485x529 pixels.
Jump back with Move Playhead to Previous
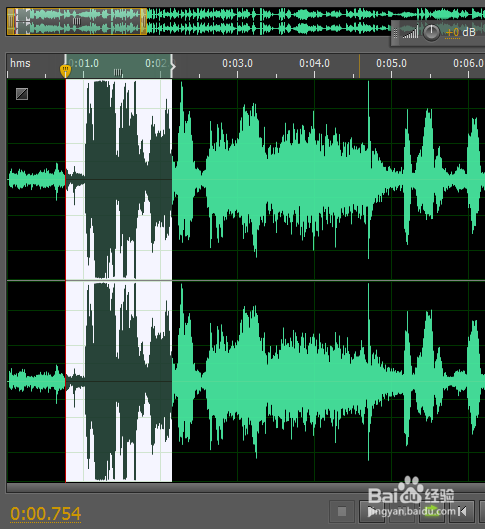point(462,511)
